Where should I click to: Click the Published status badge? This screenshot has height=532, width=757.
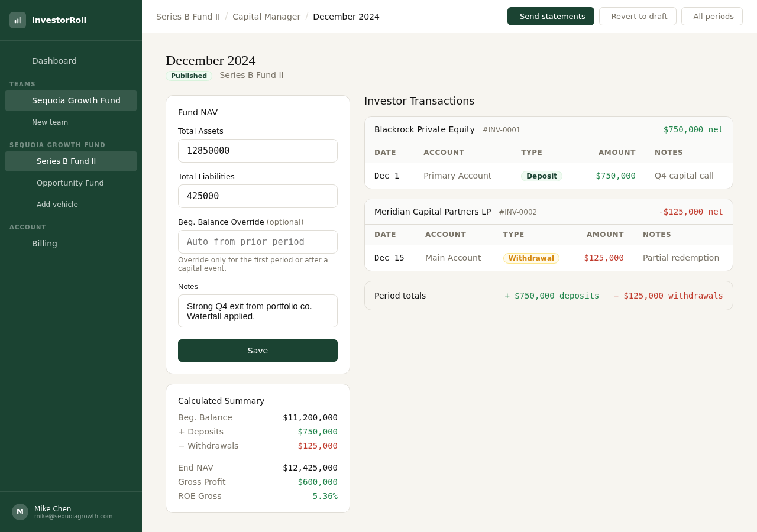click(189, 76)
